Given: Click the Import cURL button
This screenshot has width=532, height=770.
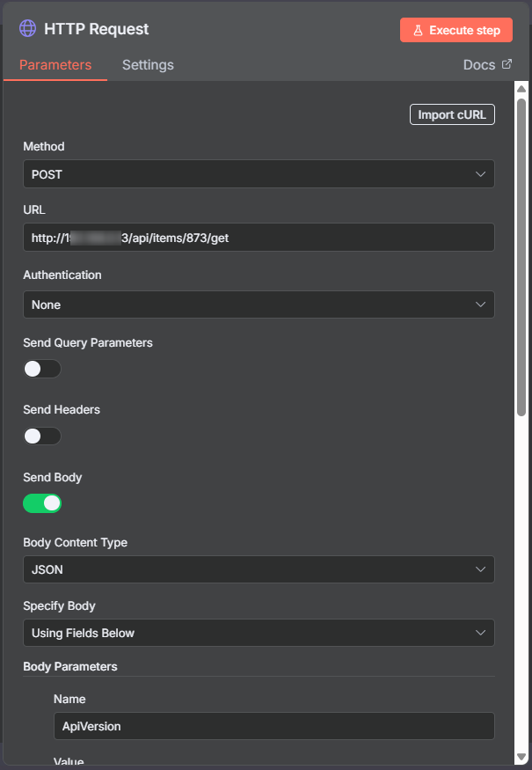Looking at the screenshot, I should [452, 114].
